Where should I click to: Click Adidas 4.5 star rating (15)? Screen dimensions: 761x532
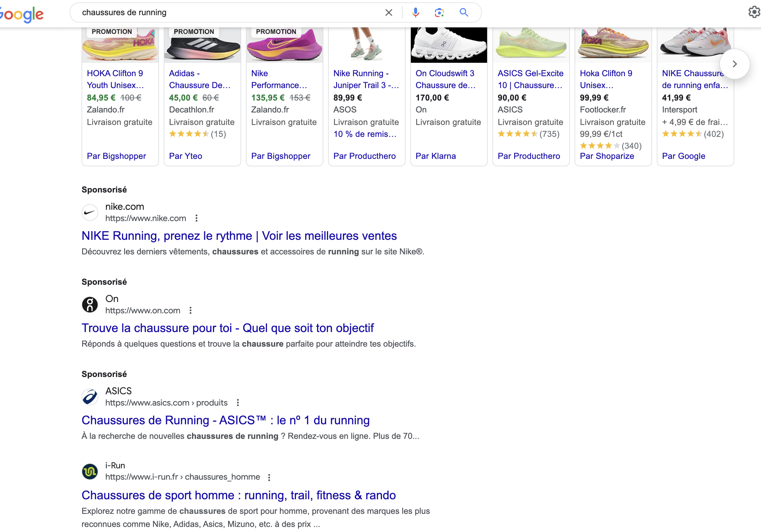point(197,134)
